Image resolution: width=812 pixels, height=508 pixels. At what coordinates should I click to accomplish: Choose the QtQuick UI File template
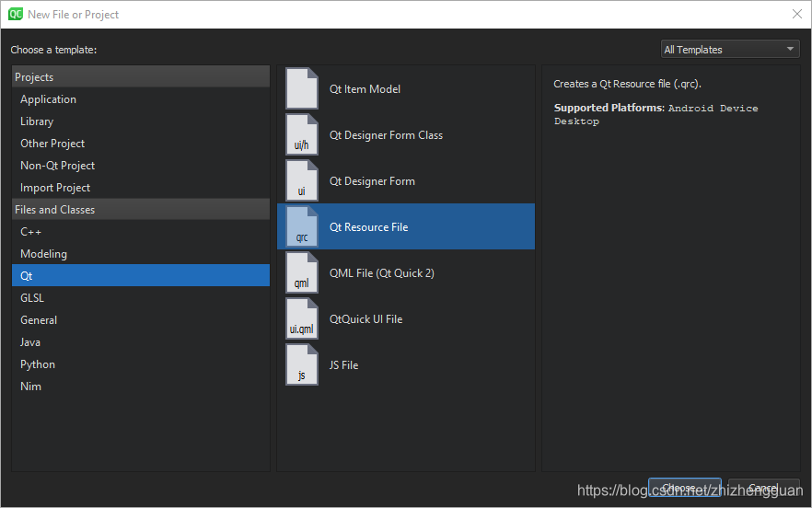[x=406, y=319]
